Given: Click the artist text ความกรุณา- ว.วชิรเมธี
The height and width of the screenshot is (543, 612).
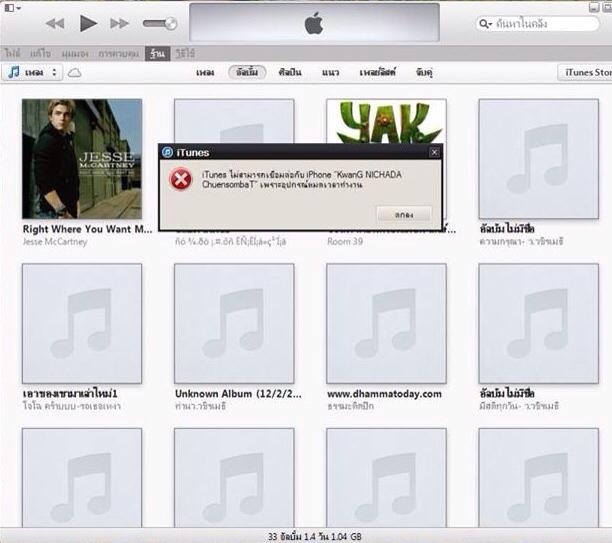Looking at the screenshot, I should (x=521, y=242).
